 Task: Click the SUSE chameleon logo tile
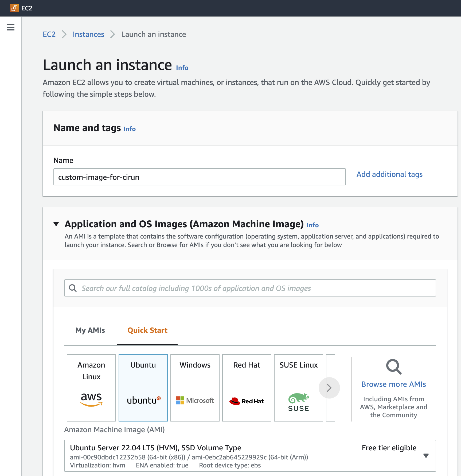pos(298,401)
